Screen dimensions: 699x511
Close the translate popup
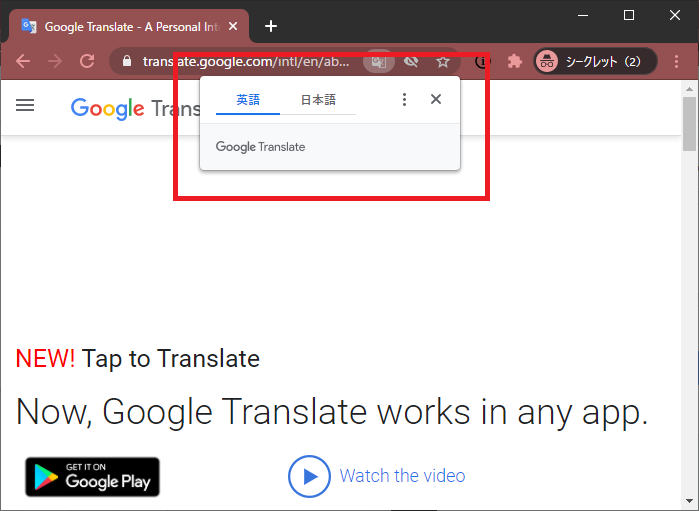coord(436,99)
